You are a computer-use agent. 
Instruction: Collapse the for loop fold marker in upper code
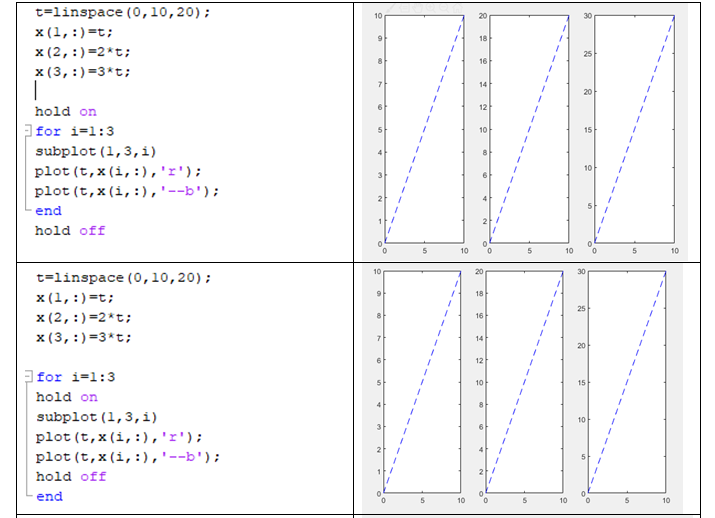(x=28, y=132)
